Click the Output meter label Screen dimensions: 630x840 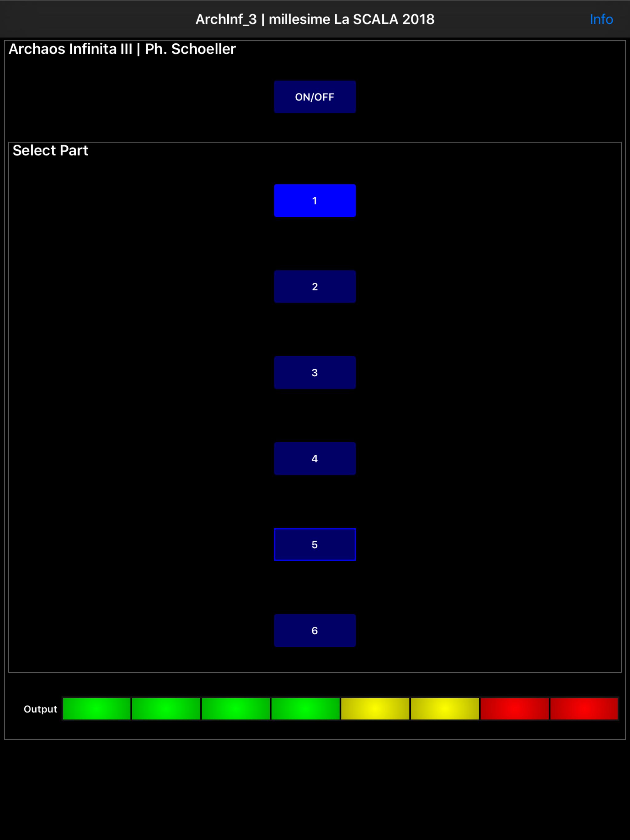pos(40,709)
